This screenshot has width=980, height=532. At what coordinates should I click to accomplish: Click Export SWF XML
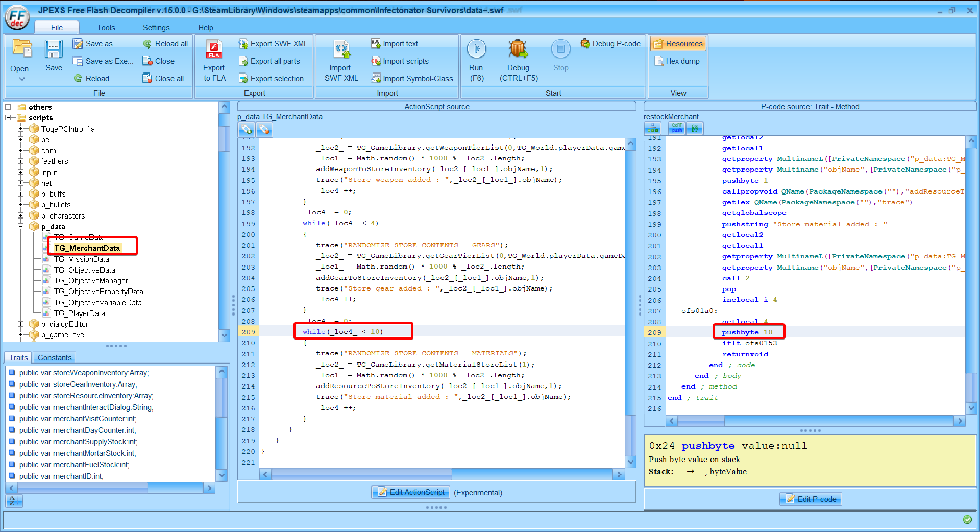pyautogui.click(x=273, y=44)
